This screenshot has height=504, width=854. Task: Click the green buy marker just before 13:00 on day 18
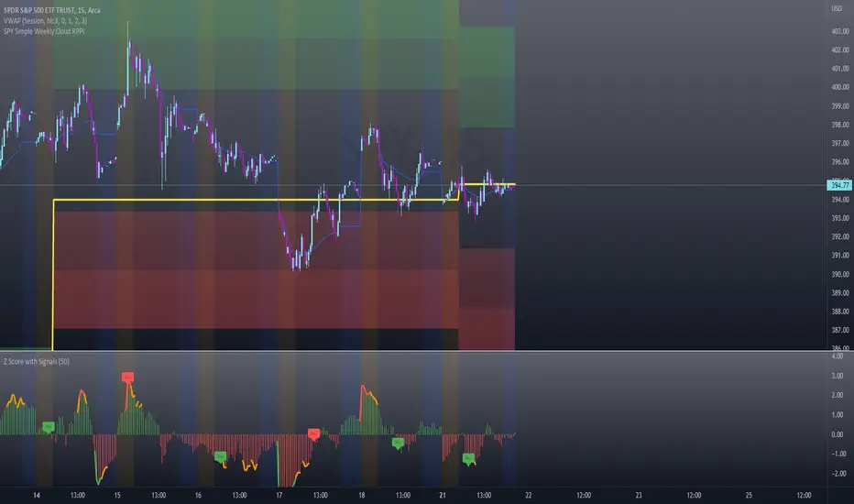coord(398,443)
